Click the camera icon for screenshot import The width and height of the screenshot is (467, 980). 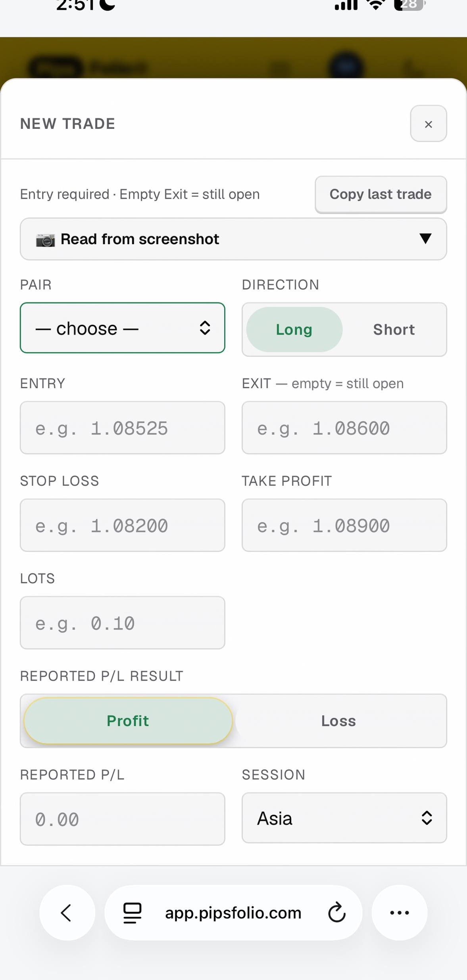pos(45,240)
